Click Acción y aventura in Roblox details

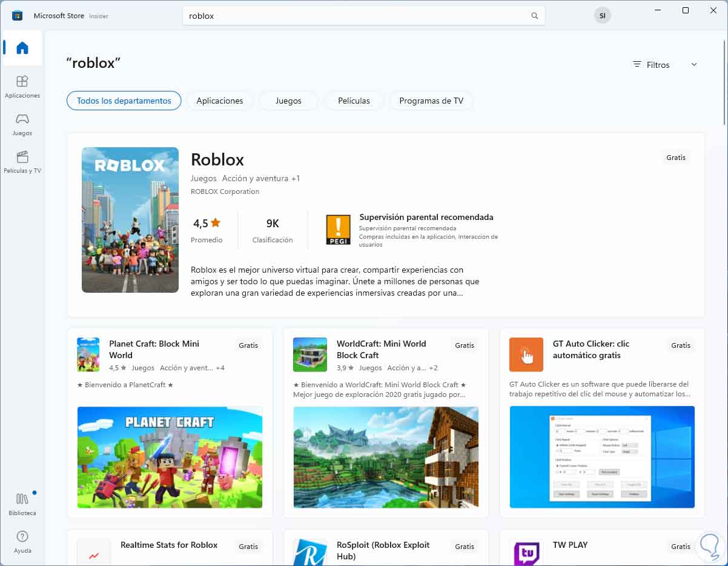tap(255, 178)
